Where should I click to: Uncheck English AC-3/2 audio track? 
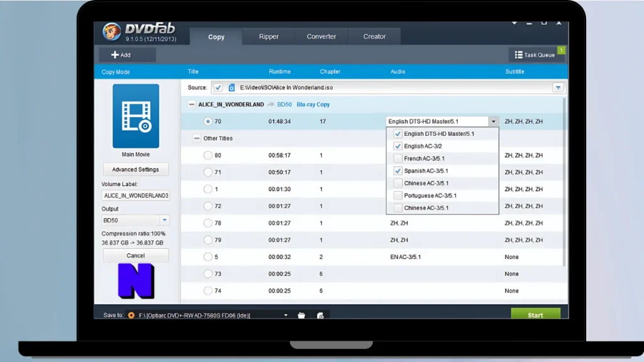[x=397, y=146]
